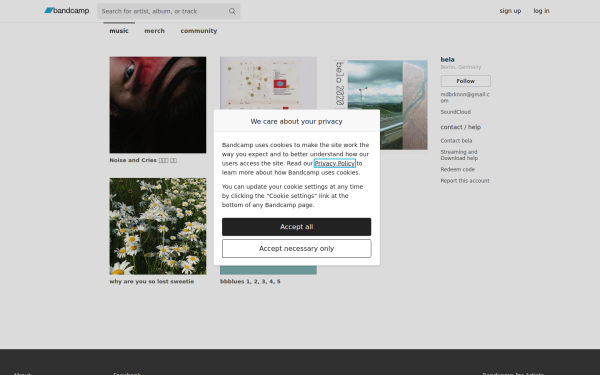Click the artist's gmail address text
600x375 pixels.
tap(465, 97)
